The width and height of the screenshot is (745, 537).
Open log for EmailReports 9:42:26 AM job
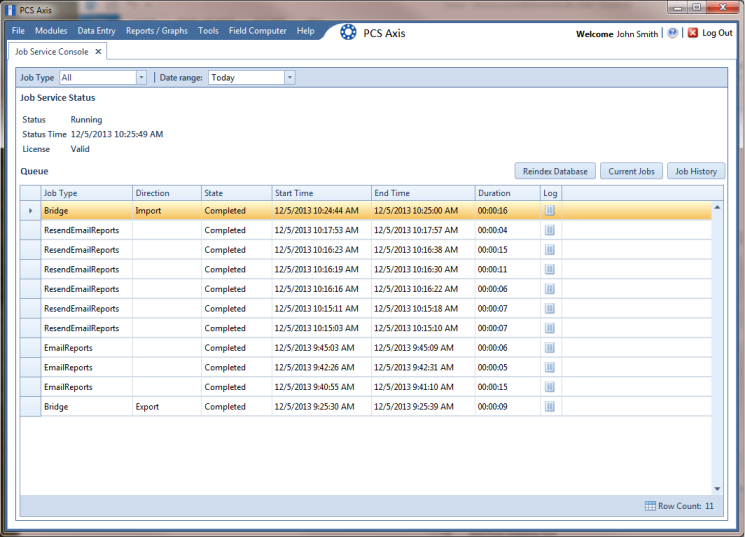[550, 367]
